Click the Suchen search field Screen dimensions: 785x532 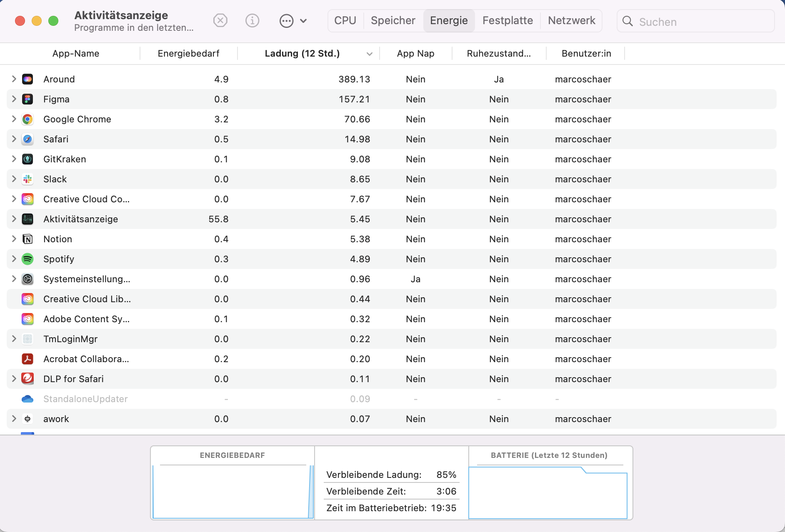[695, 21]
